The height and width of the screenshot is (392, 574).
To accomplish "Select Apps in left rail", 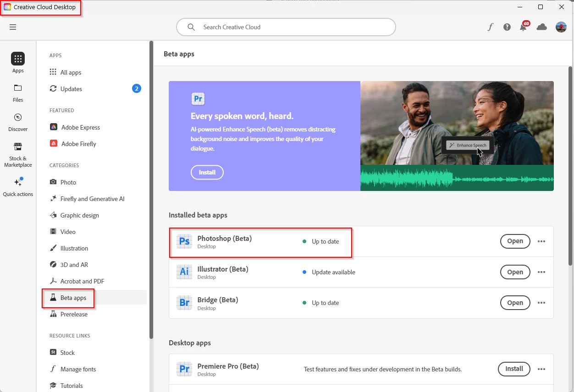I will (18, 63).
